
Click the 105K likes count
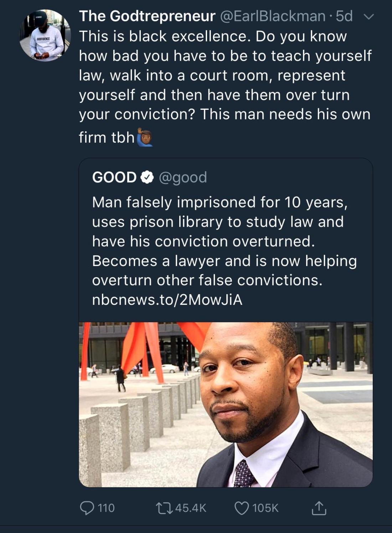coord(265,508)
